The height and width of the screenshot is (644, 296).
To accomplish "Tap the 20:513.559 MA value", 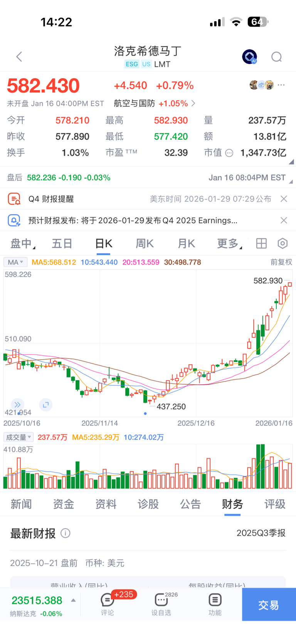I will click(141, 262).
